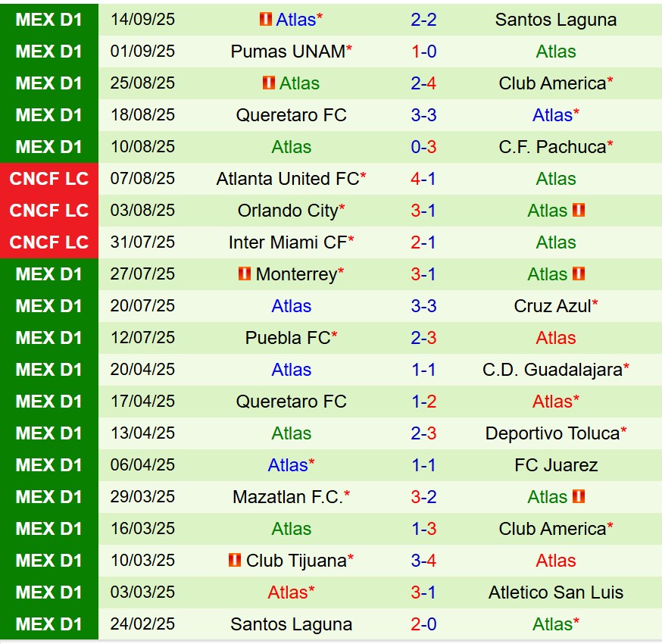Click the Atletico San Luis team name
This screenshot has width=662, height=644.
pos(555,592)
